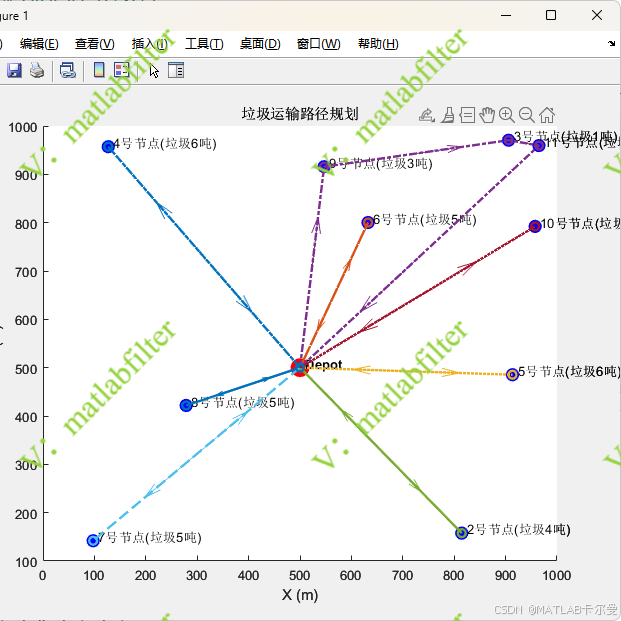Open the 窗口(W) menu
Screen dimensions: 621x621
318,44
